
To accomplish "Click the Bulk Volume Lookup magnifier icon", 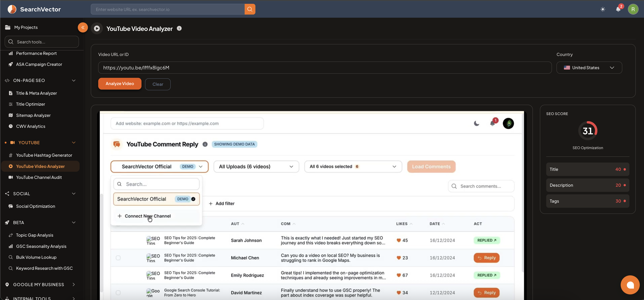I will point(11,257).
